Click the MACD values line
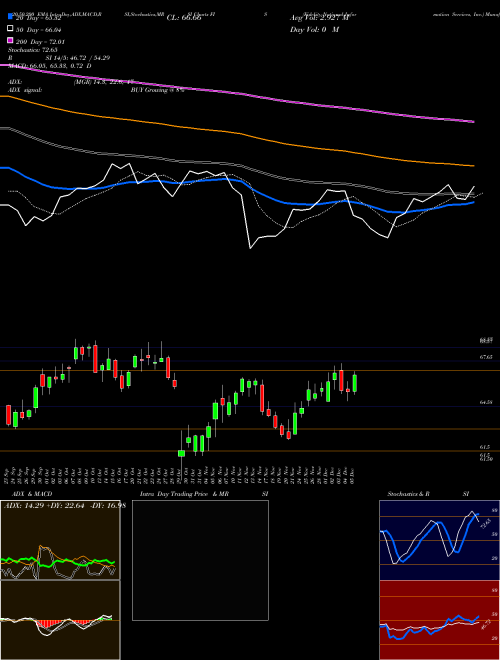Viewport: 500px width, 660px height. (50, 66)
